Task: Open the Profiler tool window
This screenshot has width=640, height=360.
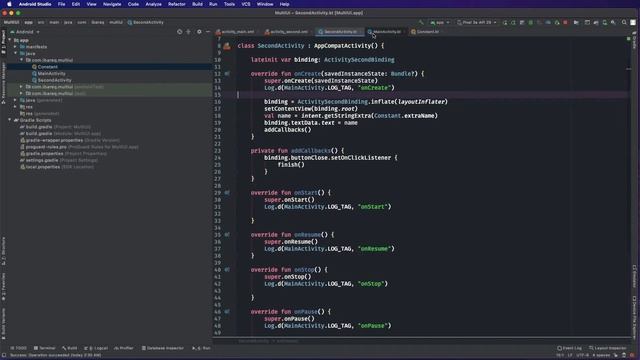Action: coord(124,348)
